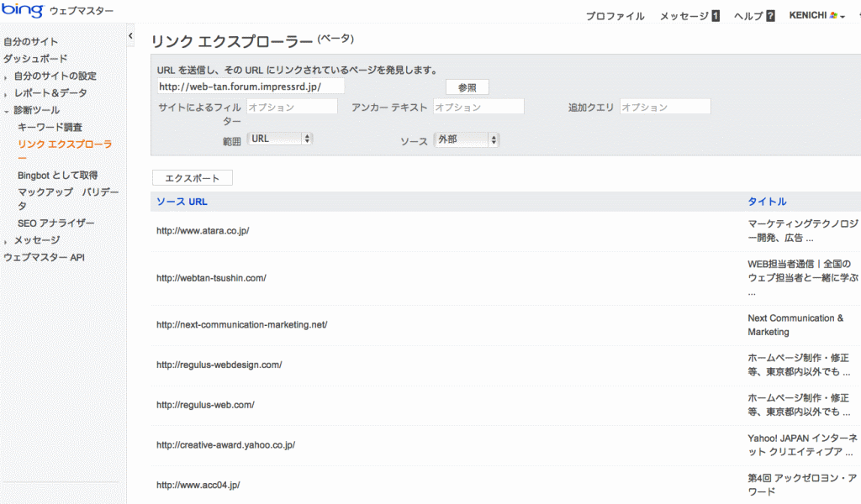Expand レポート＆データ in sidebar
This screenshot has width=861, height=504.
(6, 94)
